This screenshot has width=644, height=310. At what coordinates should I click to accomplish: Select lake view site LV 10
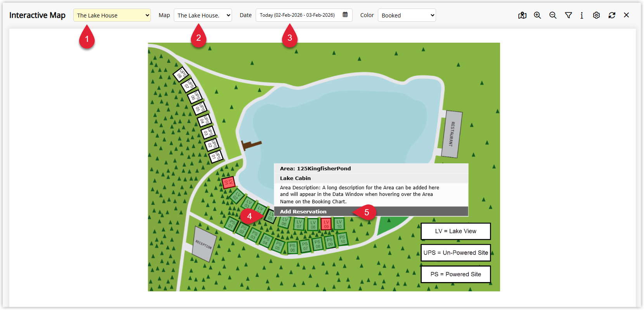(x=339, y=223)
